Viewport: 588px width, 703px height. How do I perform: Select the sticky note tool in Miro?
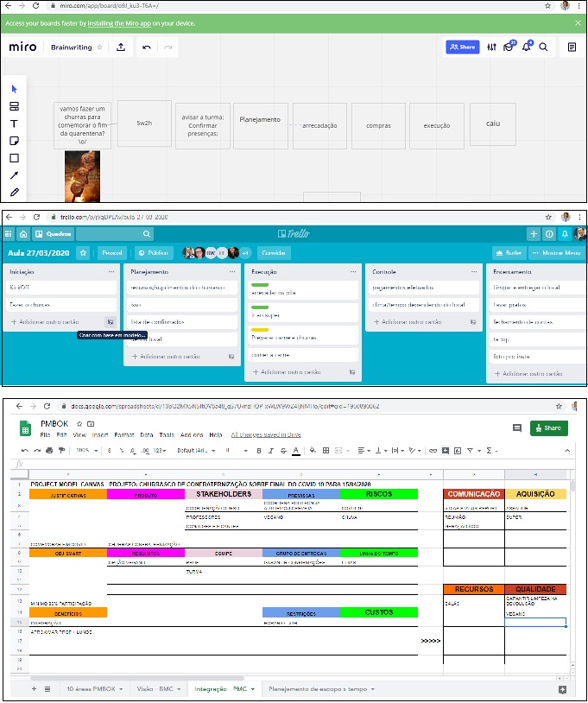[x=14, y=141]
